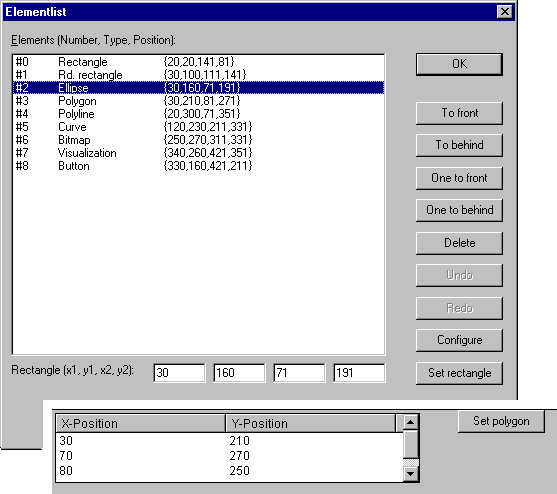This screenshot has width=557, height=494.
Task: Select element #7 Visualization row
Action: [199, 153]
